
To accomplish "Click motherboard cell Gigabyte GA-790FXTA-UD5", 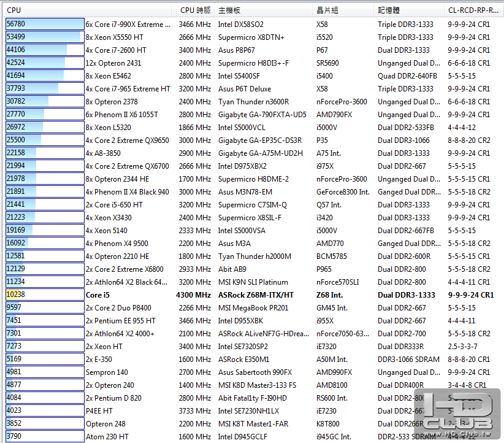I will [x=262, y=115].
